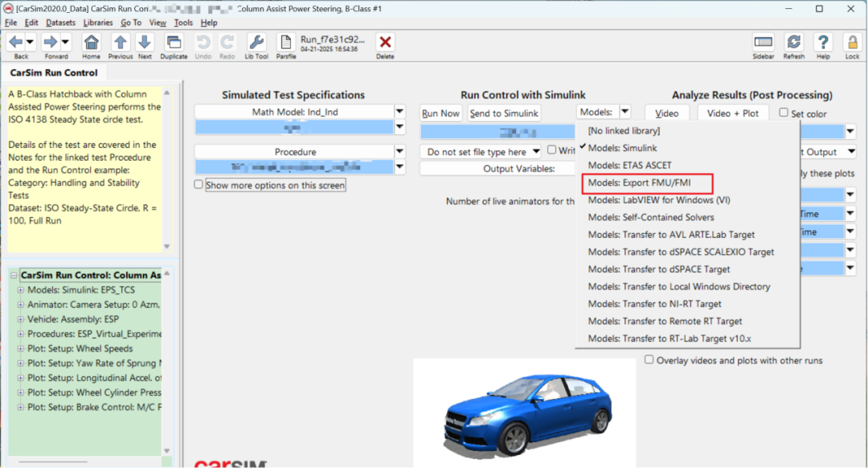This screenshot has height=468, width=868.
Task: Toggle the Set color checkbox
Action: [x=784, y=113]
